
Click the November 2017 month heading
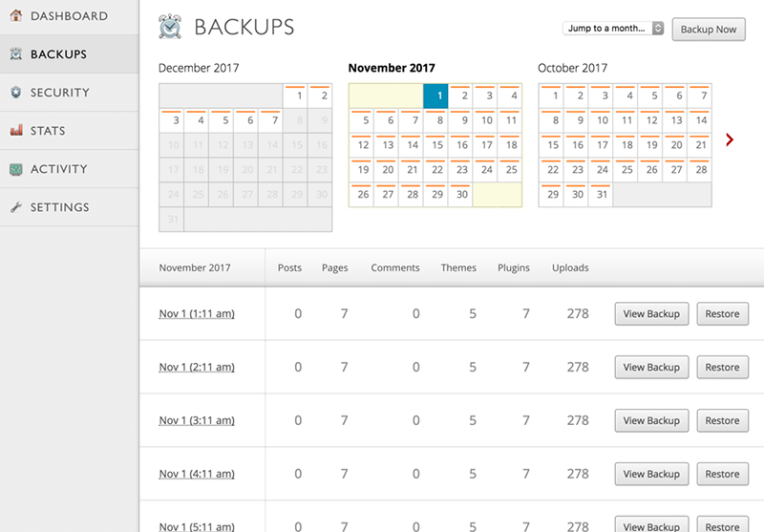[x=392, y=68]
